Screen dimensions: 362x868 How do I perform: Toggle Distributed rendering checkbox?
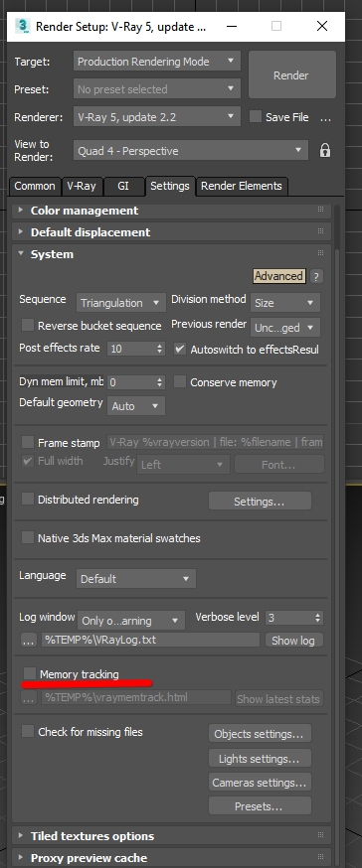27,500
